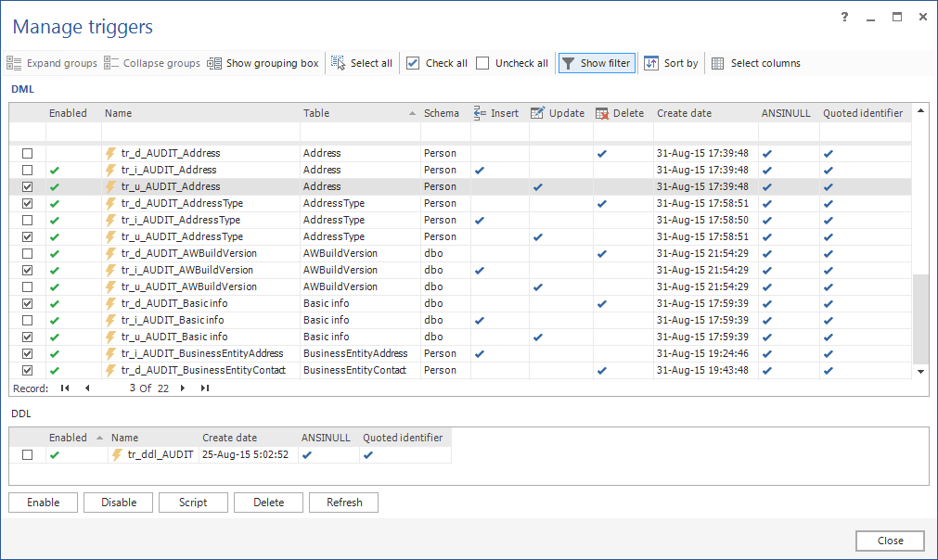Click lightning icon of tr_d_AUDIT_Address
This screenshot has width=938, height=560.
click(110, 154)
